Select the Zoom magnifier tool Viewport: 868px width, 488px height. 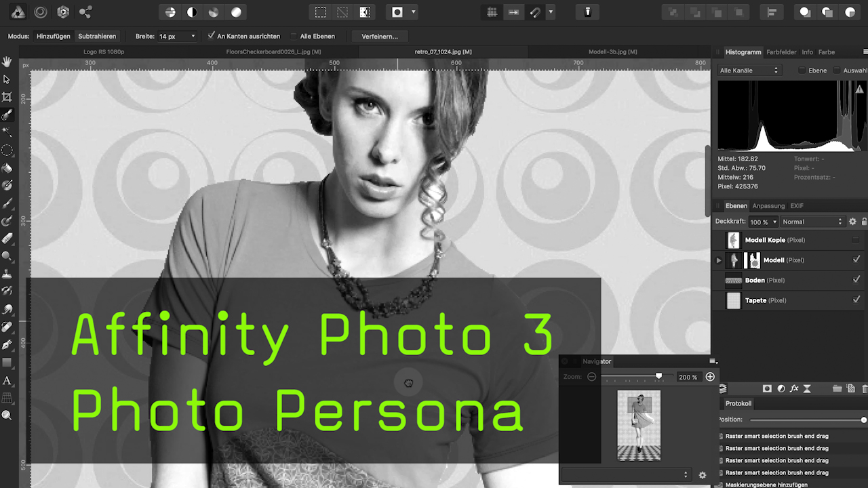[x=7, y=415]
